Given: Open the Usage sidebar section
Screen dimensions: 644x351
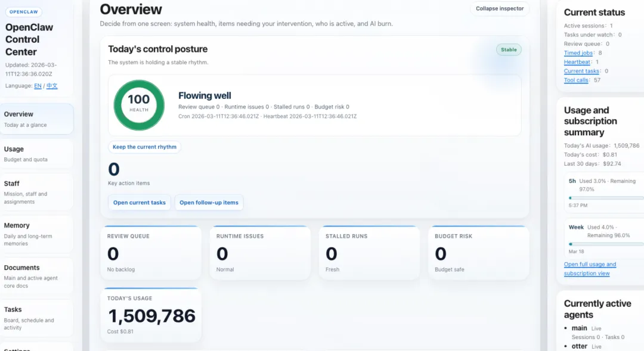Looking at the screenshot, I should point(36,154).
